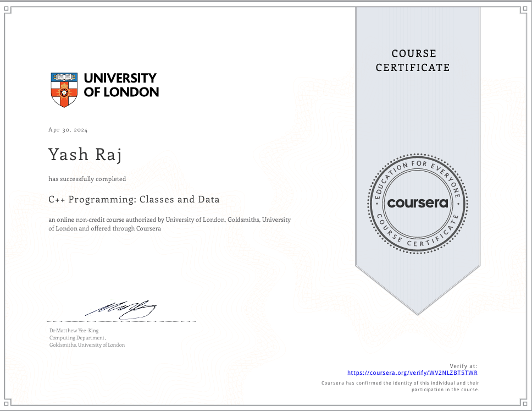Click the COURSE CERTIFICATE ribbon heading
Viewport: 532px width, 411px height.
(413, 61)
